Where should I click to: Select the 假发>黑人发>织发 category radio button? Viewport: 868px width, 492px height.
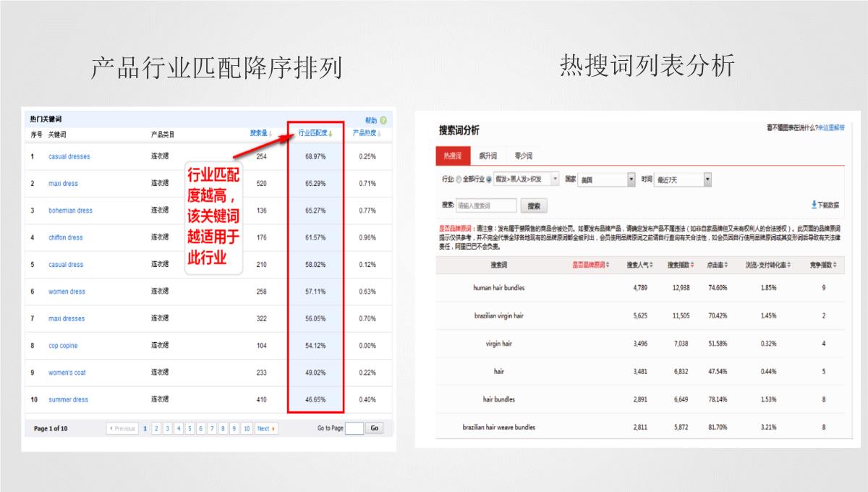[x=489, y=179]
